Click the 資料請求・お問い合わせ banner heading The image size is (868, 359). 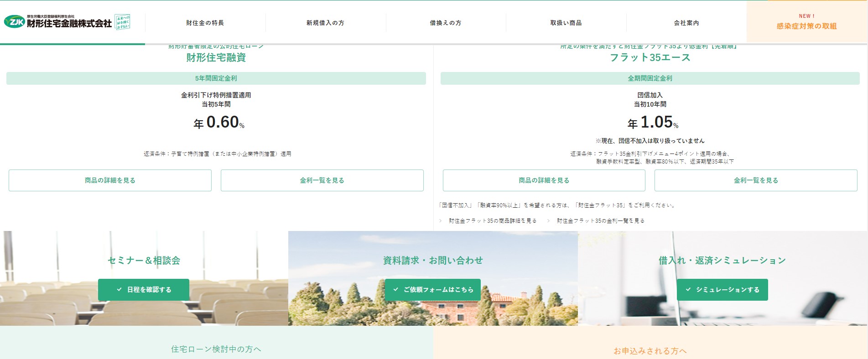point(433,261)
